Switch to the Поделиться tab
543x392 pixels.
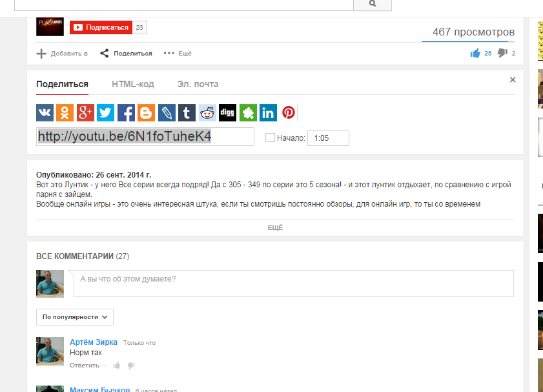click(62, 84)
